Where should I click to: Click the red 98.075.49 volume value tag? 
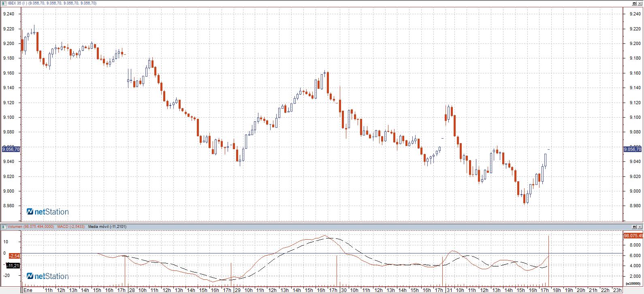(x=633, y=236)
